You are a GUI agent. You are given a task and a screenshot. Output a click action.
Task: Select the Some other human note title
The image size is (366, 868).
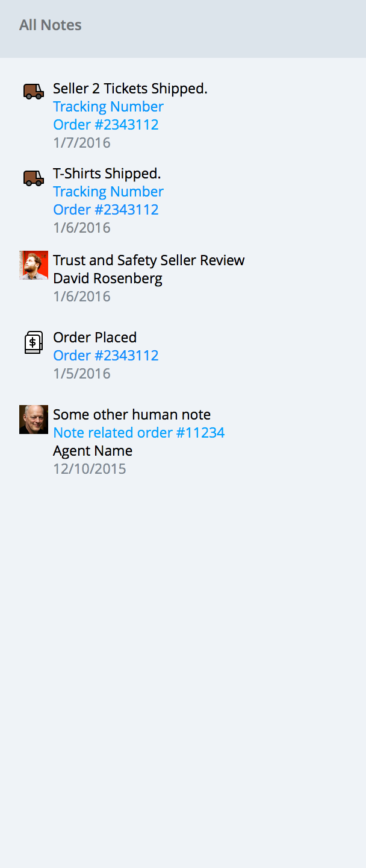[132, 415]
